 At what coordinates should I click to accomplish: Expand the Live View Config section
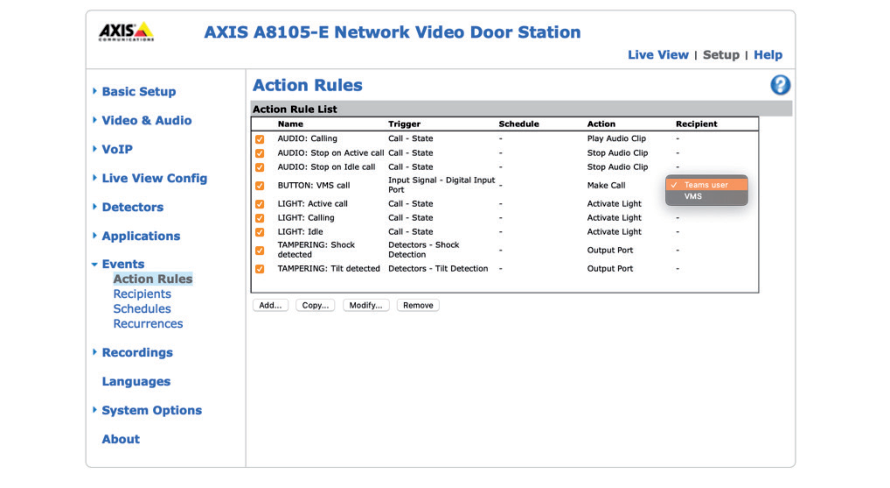pyautogui.click(x=154, y=178)
